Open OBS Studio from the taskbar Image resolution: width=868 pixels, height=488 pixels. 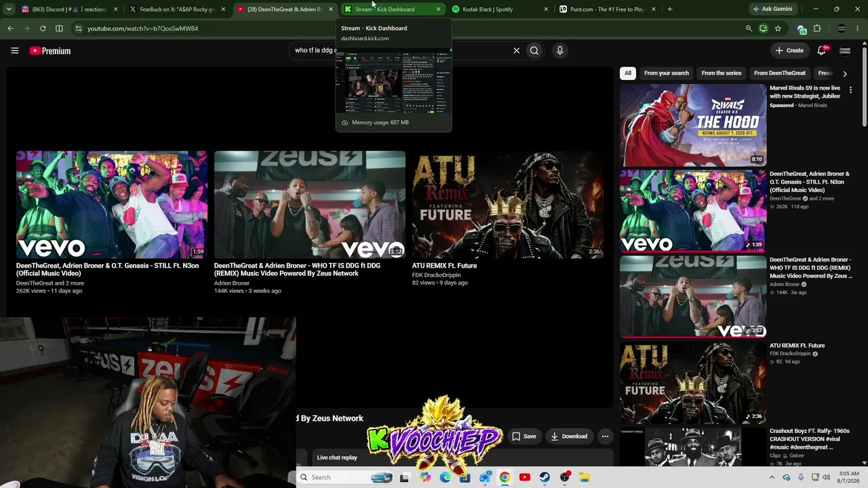[x=565, y=477]
